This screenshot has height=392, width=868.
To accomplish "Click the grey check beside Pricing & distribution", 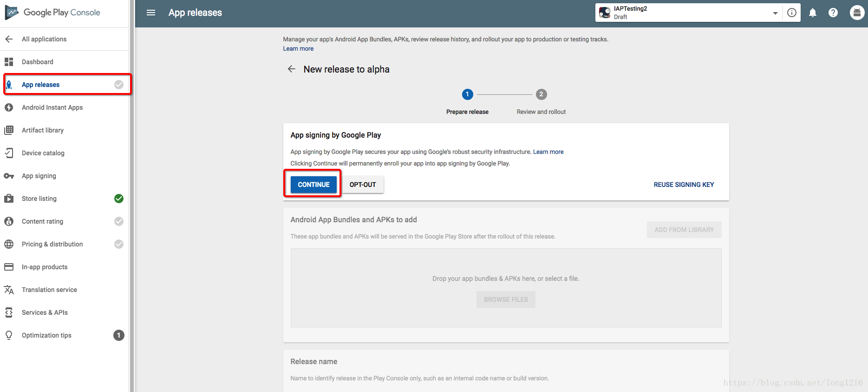I will 119,244.
